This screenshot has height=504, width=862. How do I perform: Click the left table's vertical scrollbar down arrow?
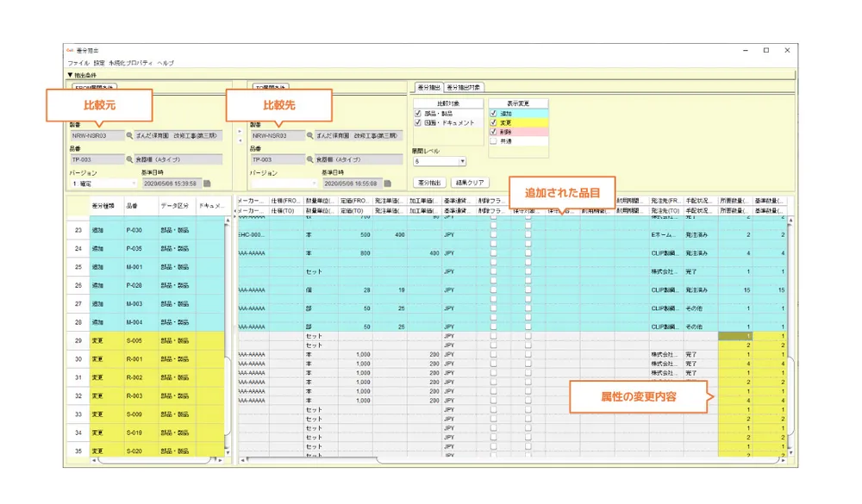pos(228,452)
